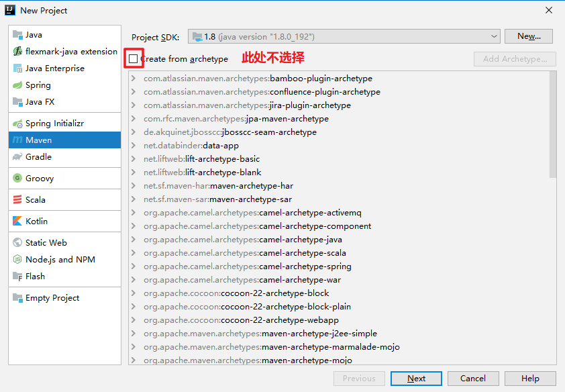
Task: Select camel-archetype-component row
Action: coord(339,226)
